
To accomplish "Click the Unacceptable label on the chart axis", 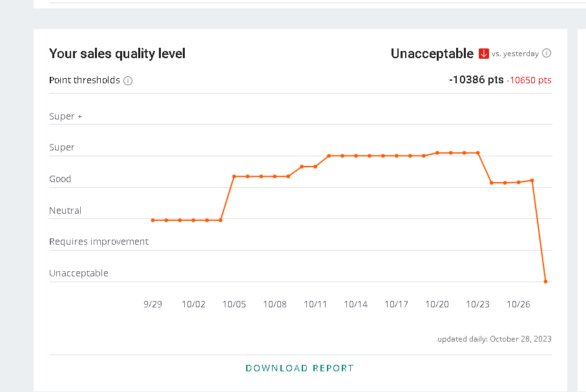I will (79, 273).
